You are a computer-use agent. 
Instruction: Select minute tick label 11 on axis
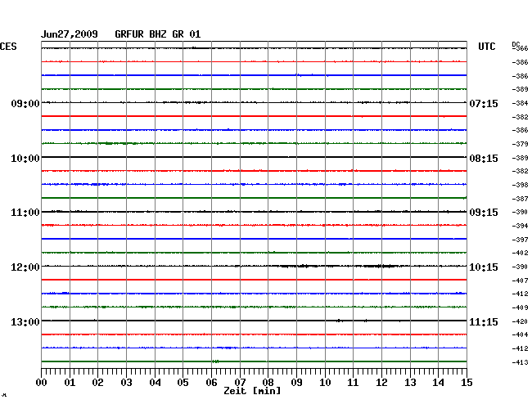point(353,383)
